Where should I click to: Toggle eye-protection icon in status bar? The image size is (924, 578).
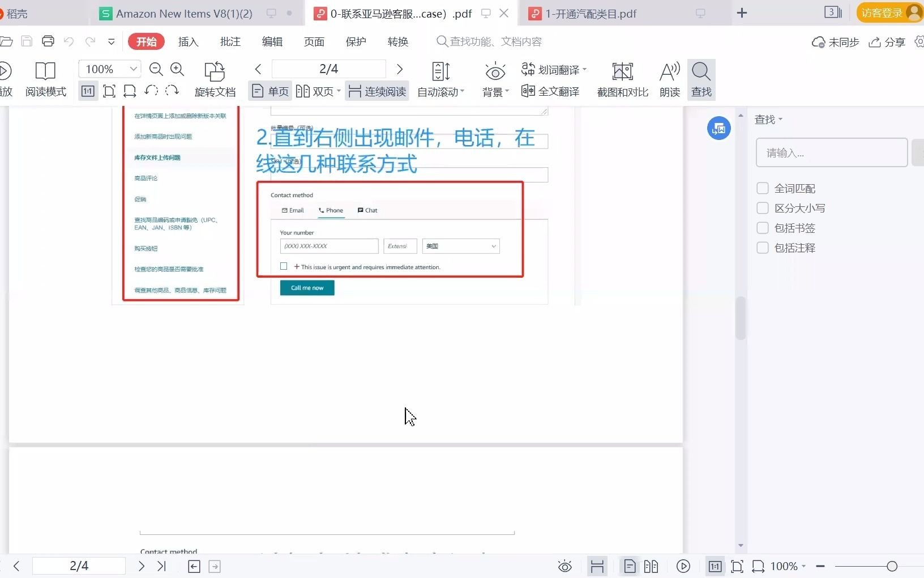tap(564, 566)
